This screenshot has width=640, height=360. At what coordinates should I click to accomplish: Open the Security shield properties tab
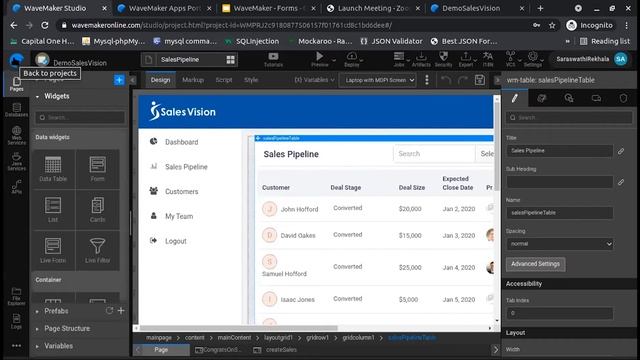click(623, 98)
